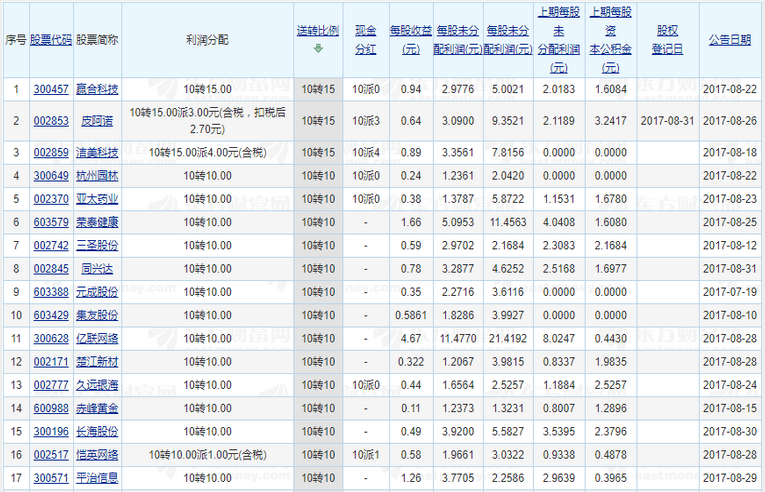Open stock code 600988

pyautogui.click(x=51, y=408)
